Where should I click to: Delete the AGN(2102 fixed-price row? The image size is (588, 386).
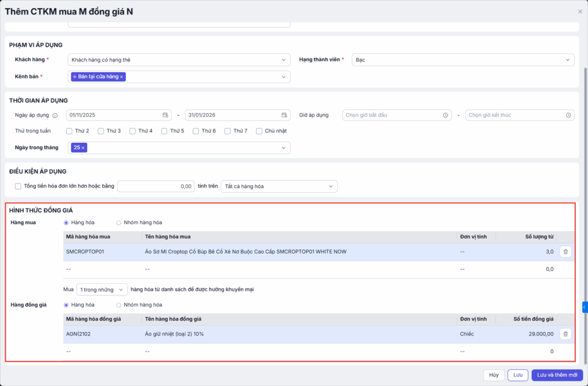point(565,334)
